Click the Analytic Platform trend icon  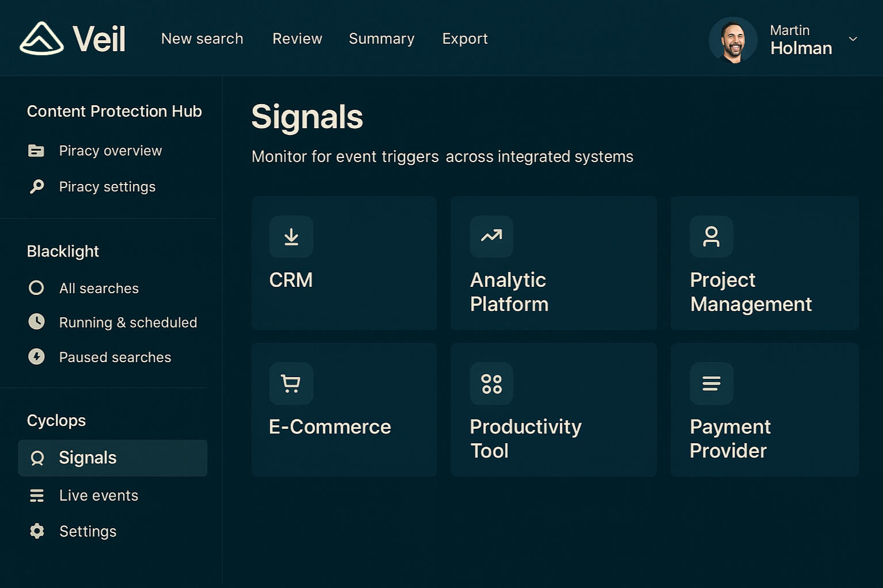click(491, 236)
